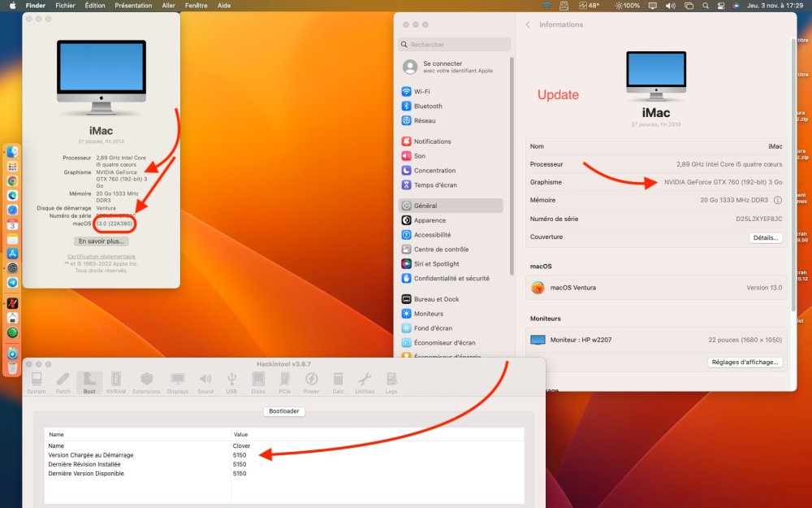Open the Sound section in Hackintool
The height and width of the screenshot is (508, 812).
pos(205,383)
